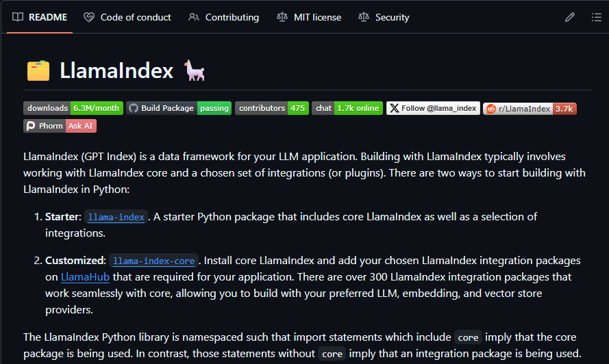
Task: Open the README outline list icon
Action: click(x=597, y=17)
